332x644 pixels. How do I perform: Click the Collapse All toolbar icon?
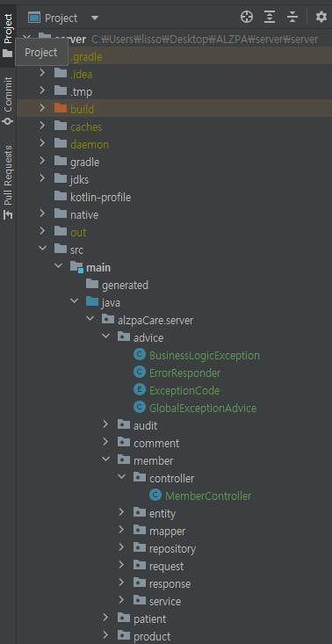click(x=292, y=18)
